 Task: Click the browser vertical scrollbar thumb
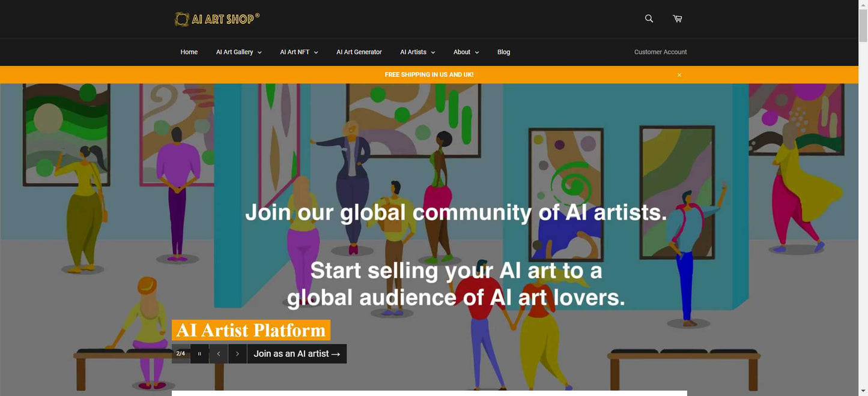863,25
